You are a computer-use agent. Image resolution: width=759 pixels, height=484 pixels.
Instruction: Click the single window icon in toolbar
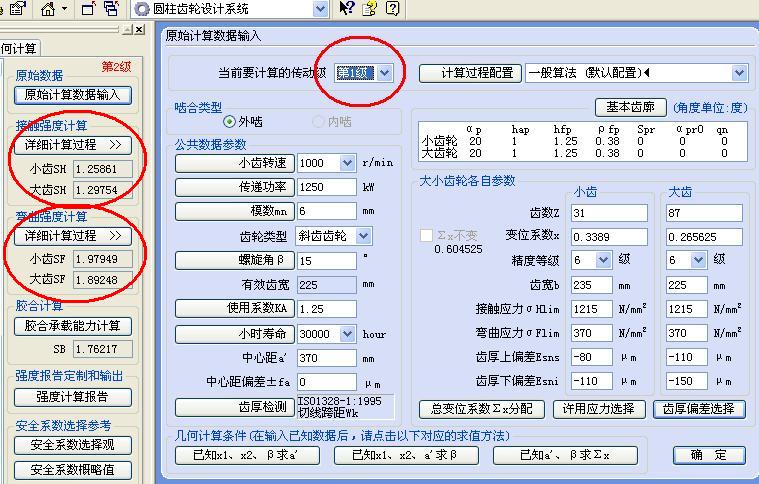(89, 9)
